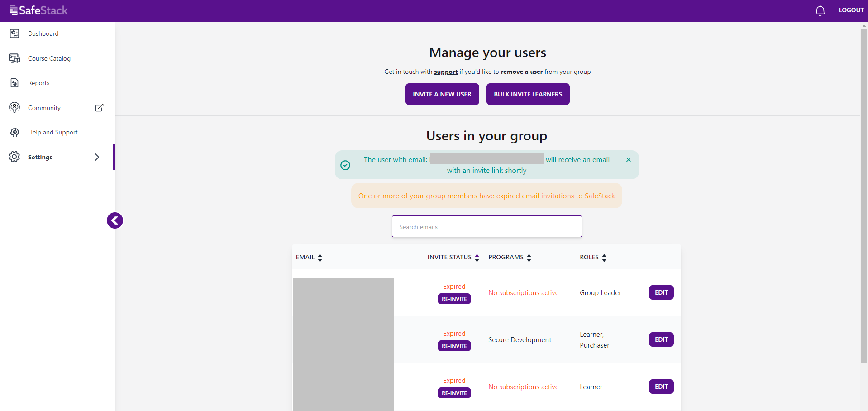
Task: Click the Settings gear icon
Action: coord(14,157)
